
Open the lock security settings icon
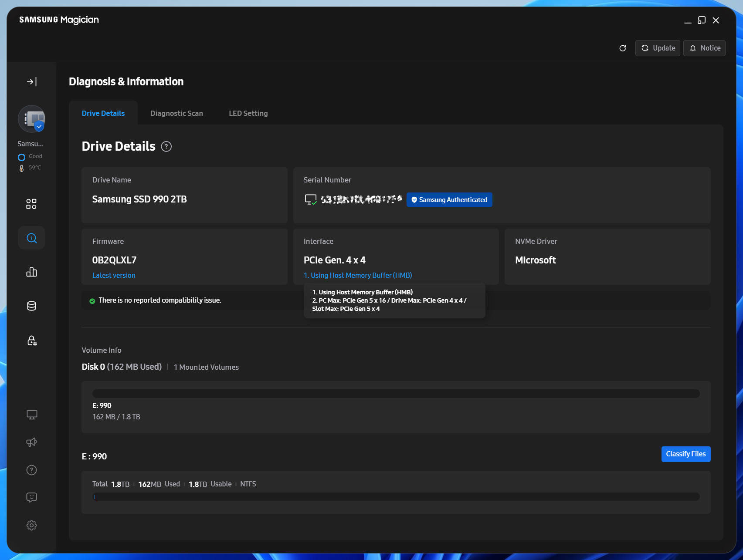click(x=31, y=340)
